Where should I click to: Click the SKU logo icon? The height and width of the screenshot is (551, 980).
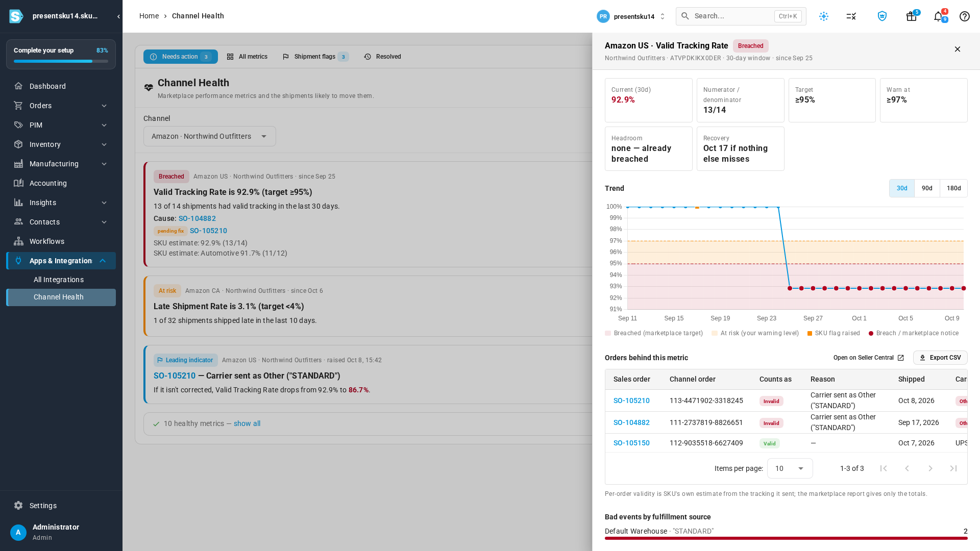tap(16, 16)
